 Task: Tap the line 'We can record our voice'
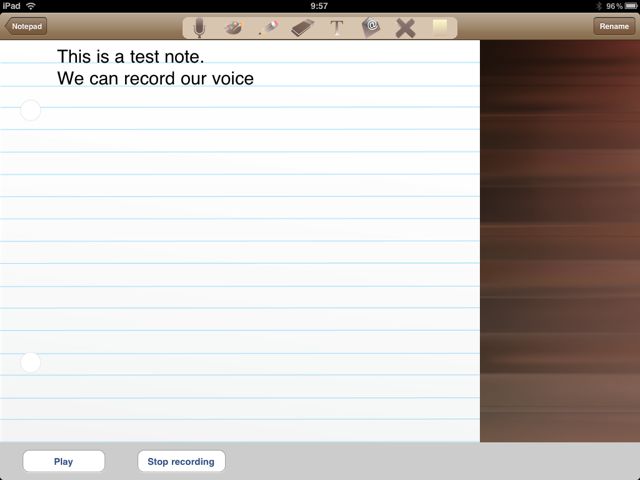click(156, 78)
